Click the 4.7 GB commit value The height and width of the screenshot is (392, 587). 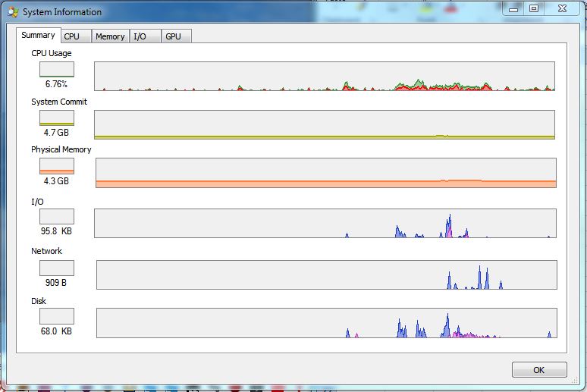(56, 133)
